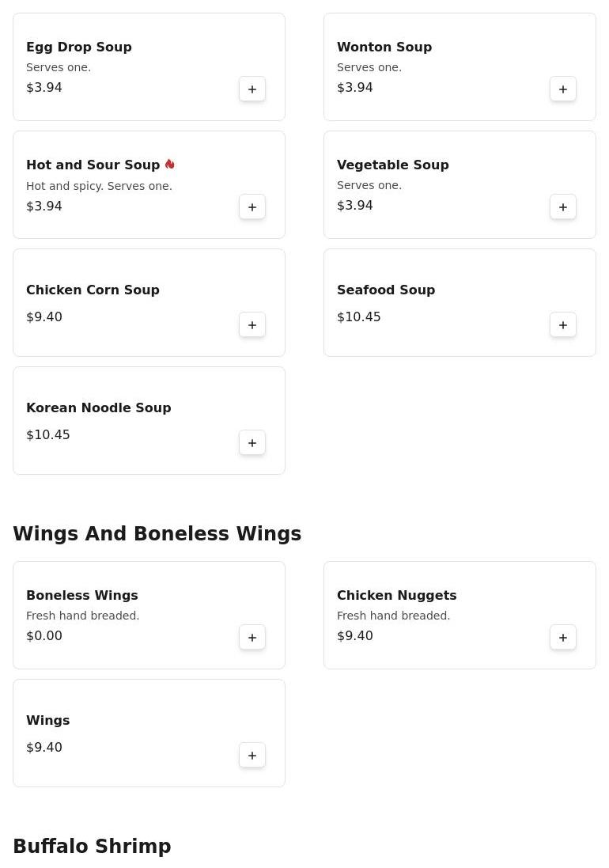This screenshot has width=609, height=868.
Task: Select the Boneless Wings $0.00 price
Action: (x=44, y=635)
